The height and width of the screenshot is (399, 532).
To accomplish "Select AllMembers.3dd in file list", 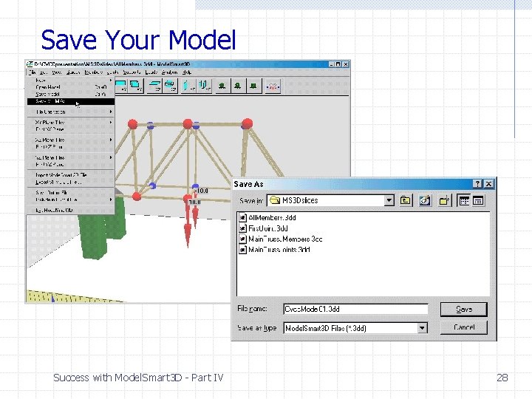I will pos(267,217).
